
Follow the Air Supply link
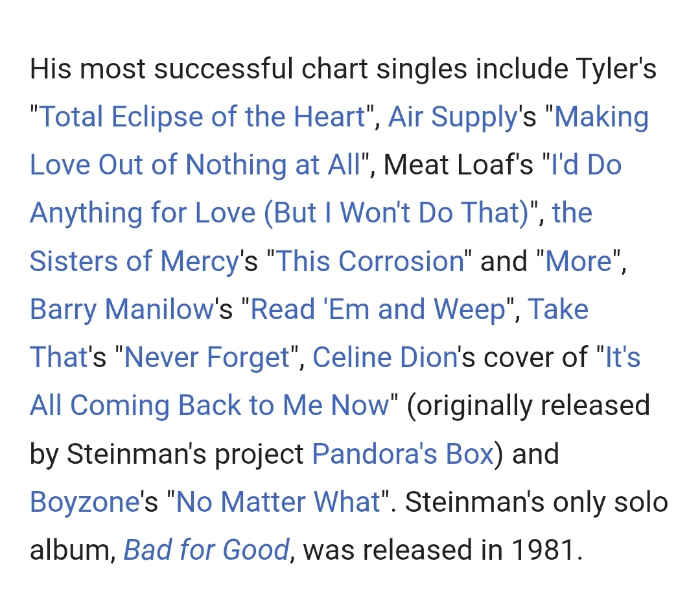(451, 117)
